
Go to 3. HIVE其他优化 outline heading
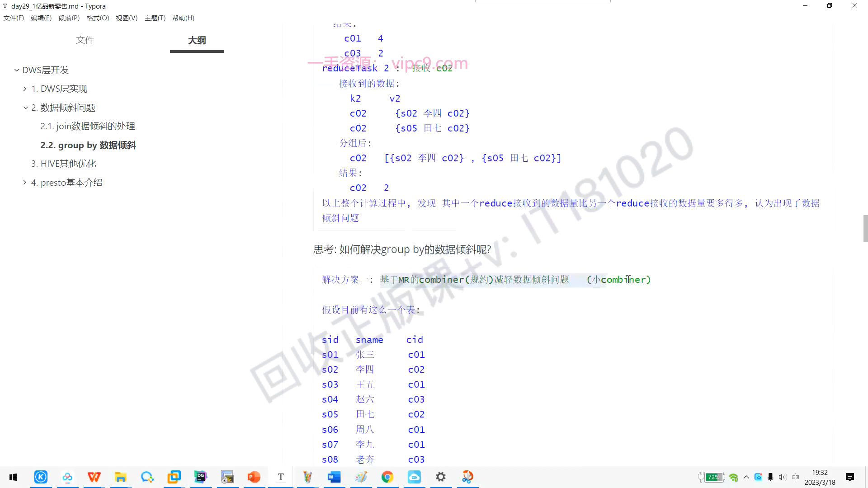pyautogui.click(x=64, y=164)
